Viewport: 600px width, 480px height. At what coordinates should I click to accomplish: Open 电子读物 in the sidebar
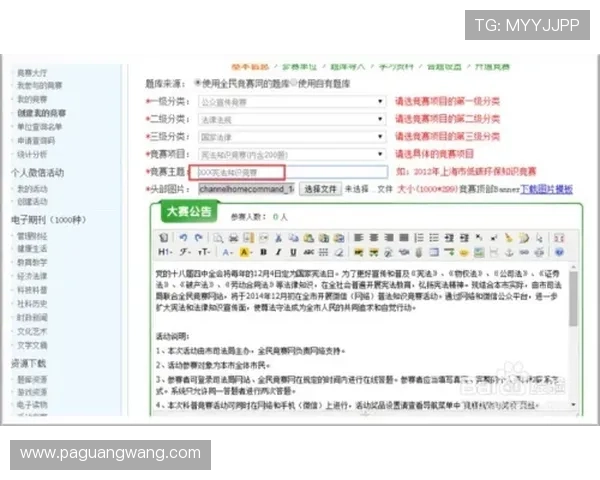coord(32,405)
